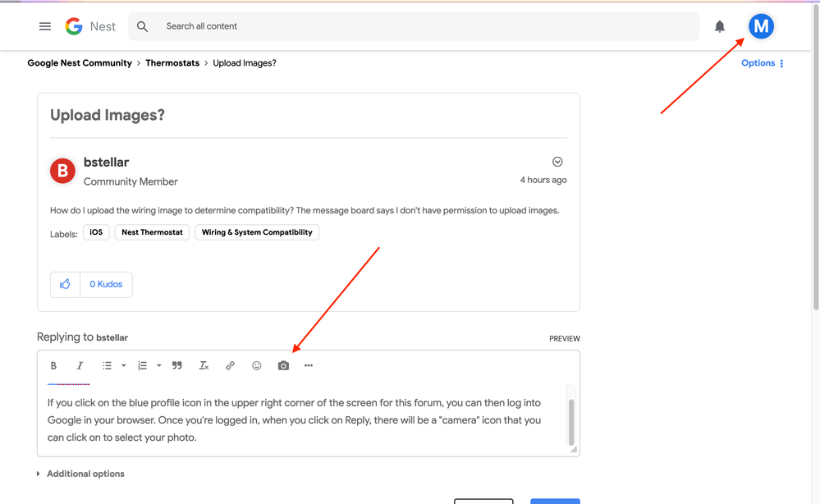Click the notifications bell icon
The height and width of the screenshot is (504, 820).
[720, 26]
